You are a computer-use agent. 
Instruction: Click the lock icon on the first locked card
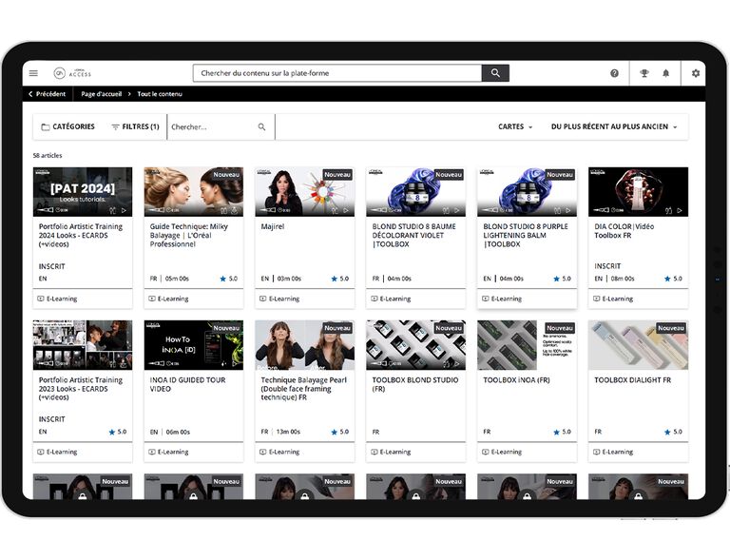point(83,495)
